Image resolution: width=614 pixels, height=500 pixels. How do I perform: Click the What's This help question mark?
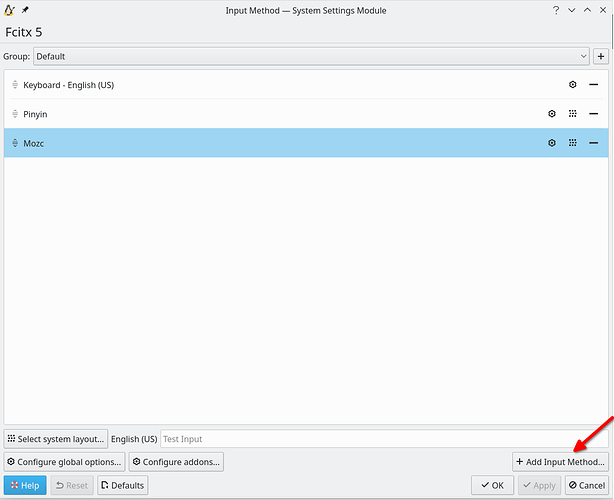point(556,10)
